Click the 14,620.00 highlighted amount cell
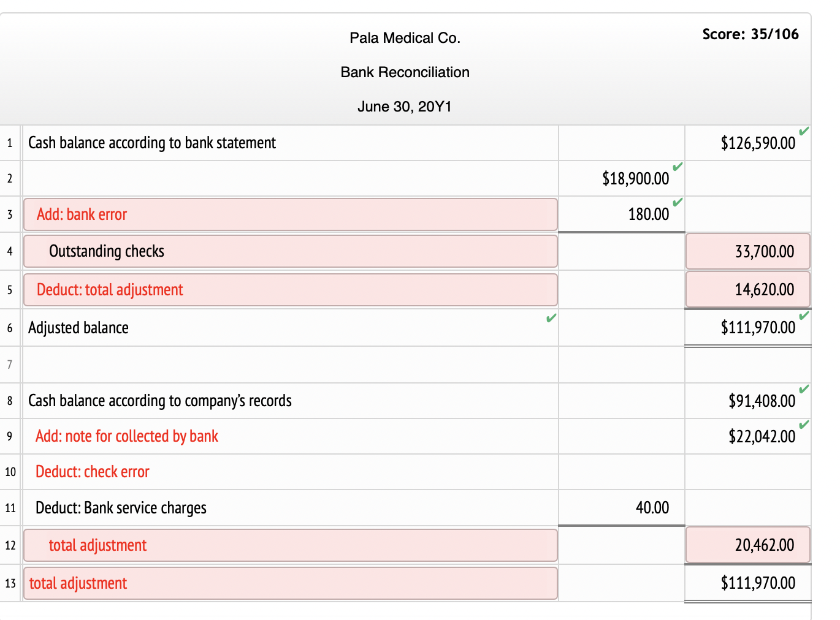Image resolution: width=840 pixels, height=620 pixels. tap(747, 289)
